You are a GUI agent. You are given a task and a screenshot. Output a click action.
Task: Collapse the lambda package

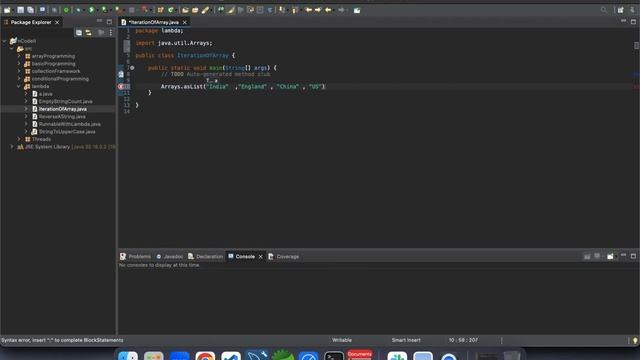(x=19, y=86)
